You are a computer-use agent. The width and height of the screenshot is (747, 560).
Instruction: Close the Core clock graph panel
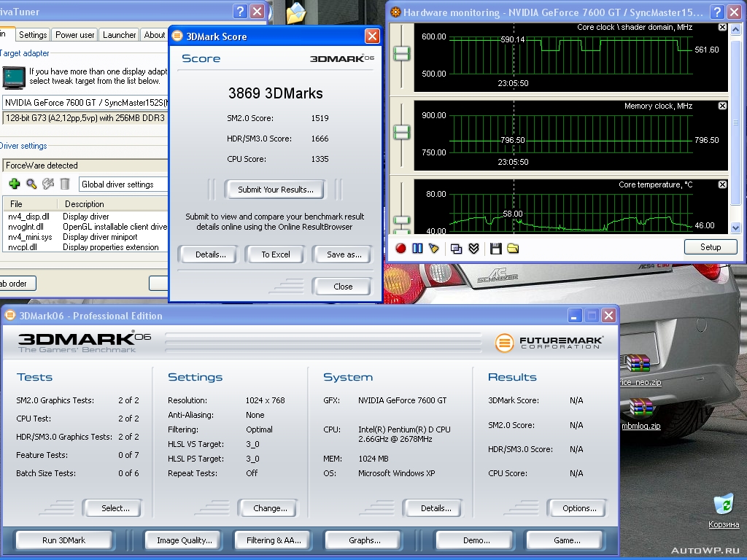click(x=722, y=28)
